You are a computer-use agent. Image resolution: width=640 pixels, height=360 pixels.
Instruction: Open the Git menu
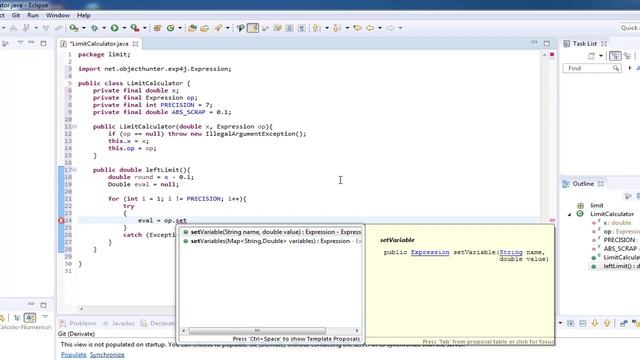click(16, 15)
